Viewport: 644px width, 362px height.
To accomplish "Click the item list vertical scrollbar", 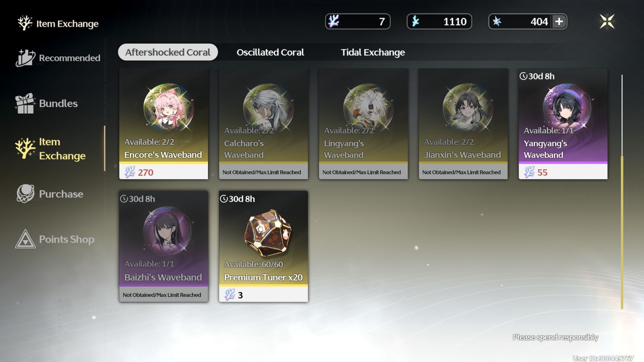I will click(622, 192).
